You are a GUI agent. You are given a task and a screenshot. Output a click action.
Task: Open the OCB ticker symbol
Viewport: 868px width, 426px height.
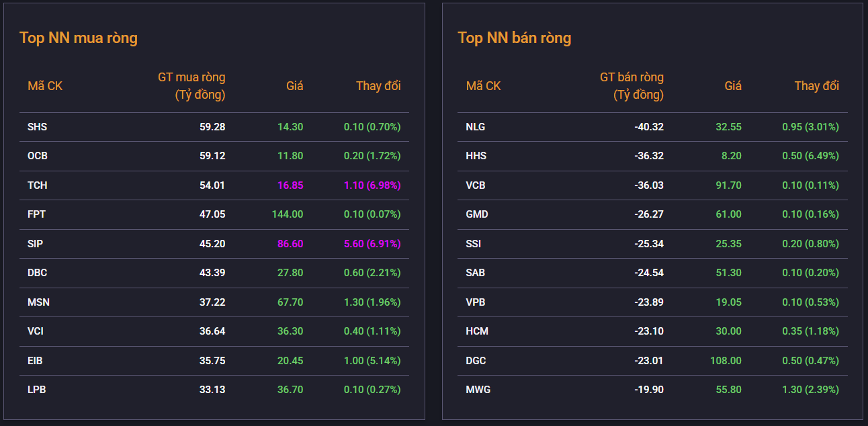point(38,156)
